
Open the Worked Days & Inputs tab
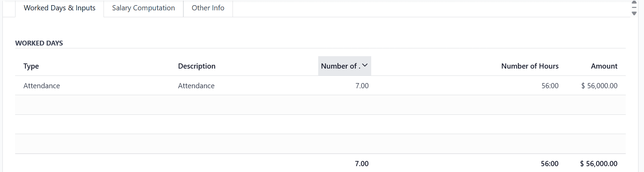pyautogui.click(x=60, y=8)
